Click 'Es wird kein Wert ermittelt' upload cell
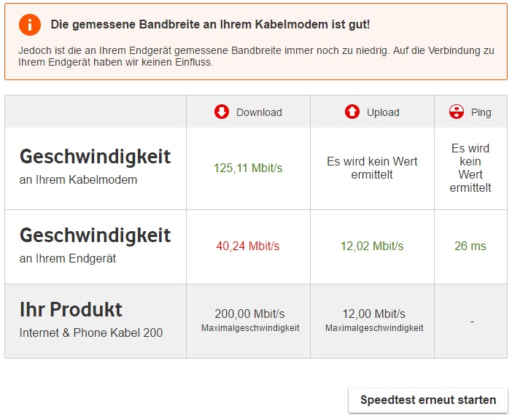 point(372,168)
